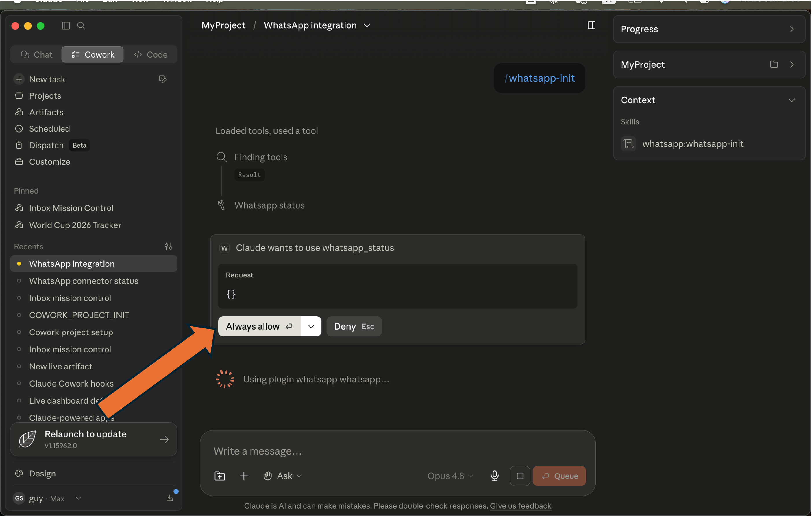812x517 pixels.
Task: Open WhatsApp connector status task
Action: [84, 281]
